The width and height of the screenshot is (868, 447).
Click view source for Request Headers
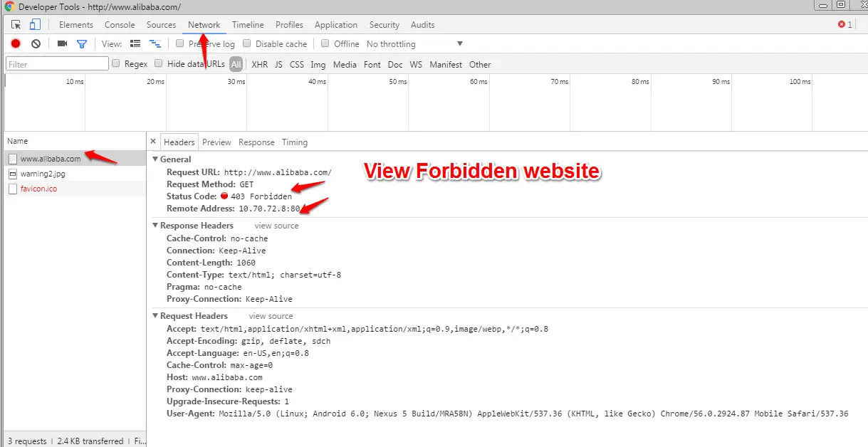tap(271, 316)
